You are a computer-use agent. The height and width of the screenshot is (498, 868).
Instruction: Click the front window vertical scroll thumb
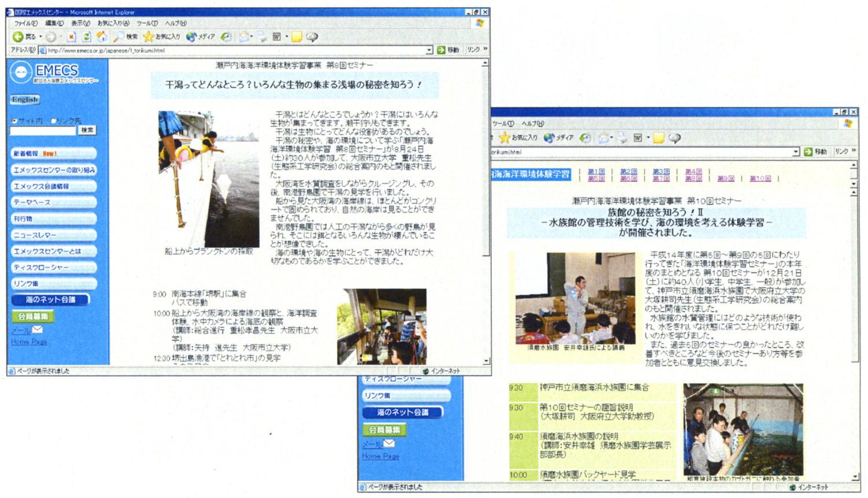(486, 161)
